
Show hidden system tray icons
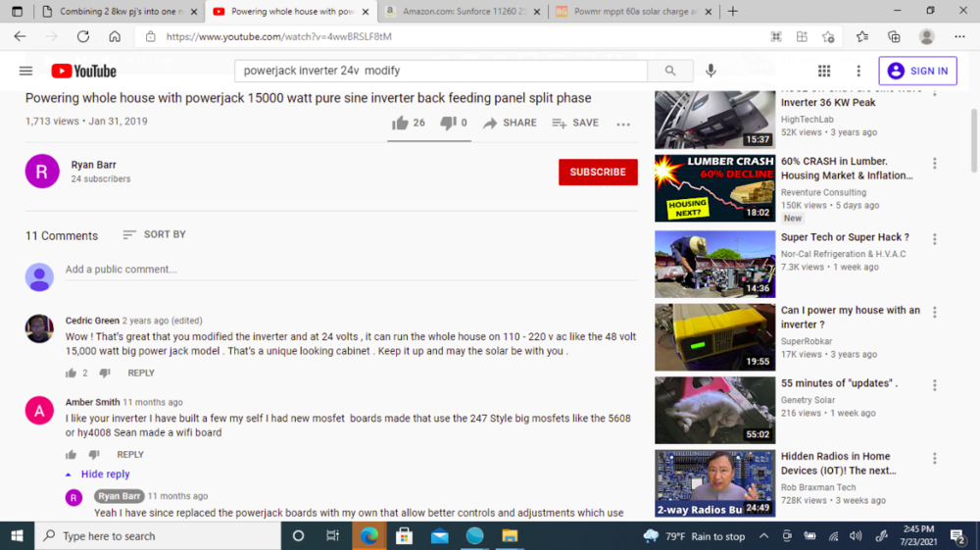pyautogui.click(x=763, y=536)
